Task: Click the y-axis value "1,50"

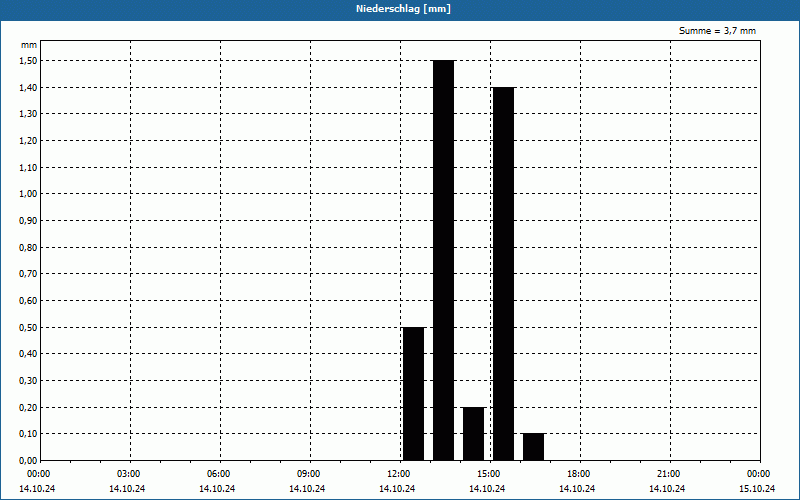Action: (x=29, y=61)
